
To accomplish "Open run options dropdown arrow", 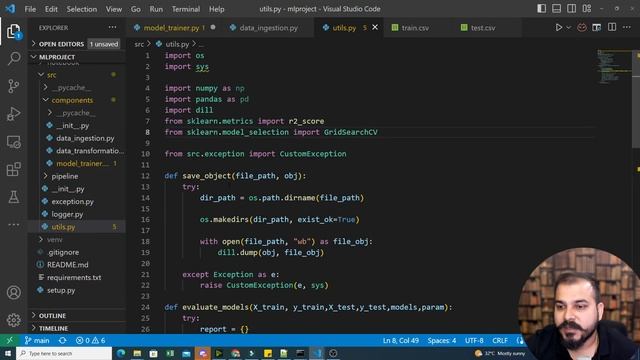I will (568, 28).
